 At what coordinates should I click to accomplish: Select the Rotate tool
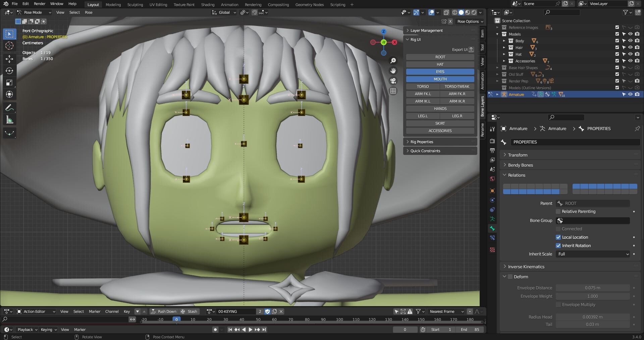tap(9, 71)
